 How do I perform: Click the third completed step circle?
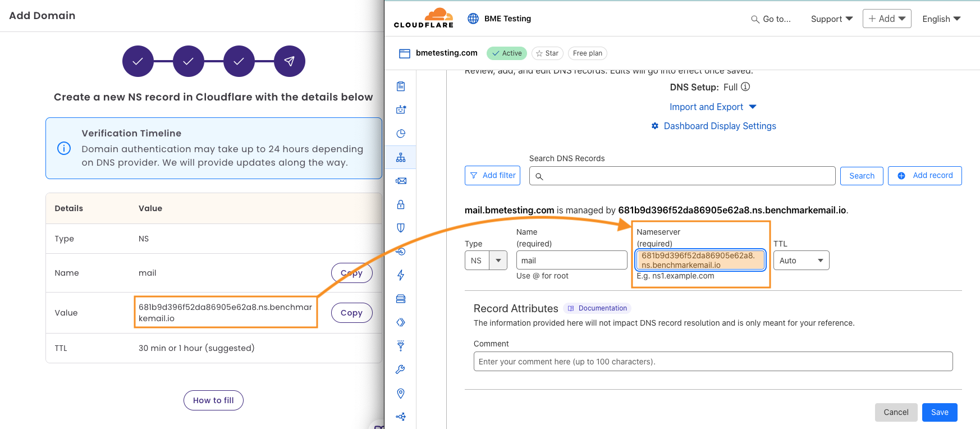[x=239, y=61]
